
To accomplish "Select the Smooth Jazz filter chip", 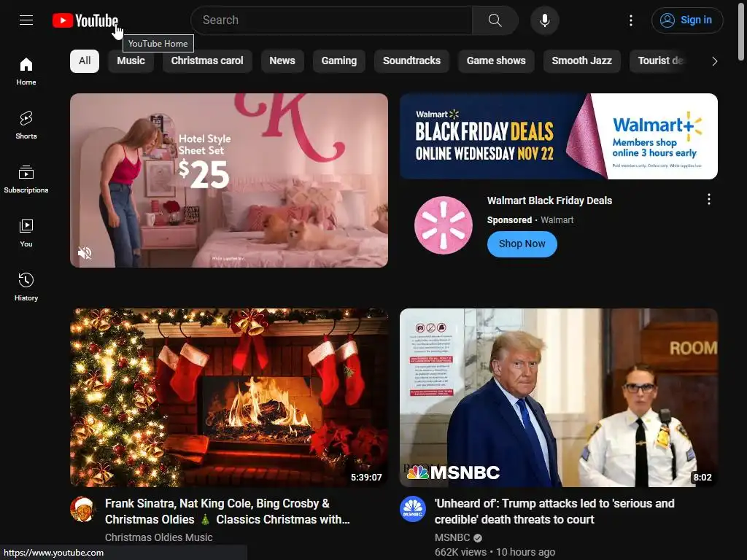I will pos(581,61).
